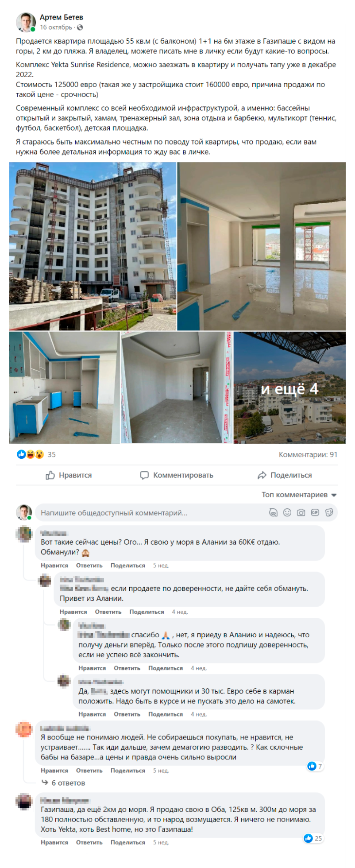Like the post with Нравится button

point(69,475)
